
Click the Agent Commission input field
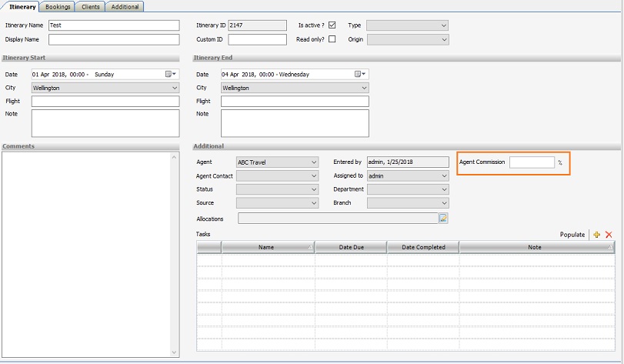[532, 162]
